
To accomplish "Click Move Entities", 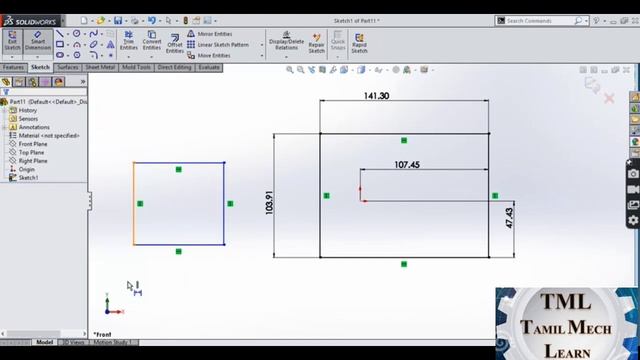I will 209,56.
